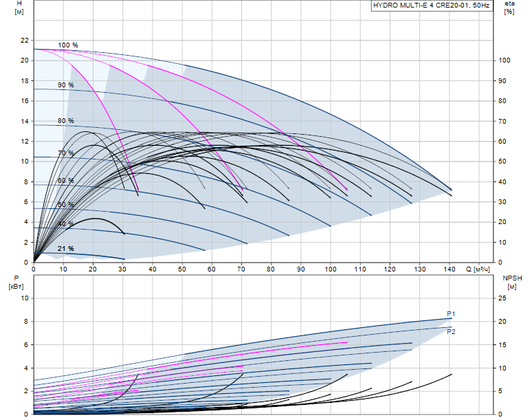
Task: Click the HYDRO MULTI-E 4 CRE20-01 title label
Action: [431, 5]
